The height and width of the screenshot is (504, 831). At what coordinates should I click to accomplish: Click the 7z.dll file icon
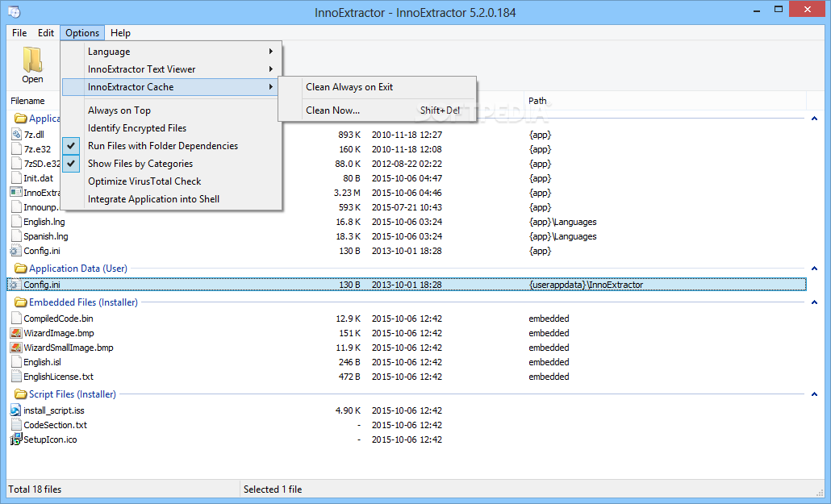pos(16,135)
